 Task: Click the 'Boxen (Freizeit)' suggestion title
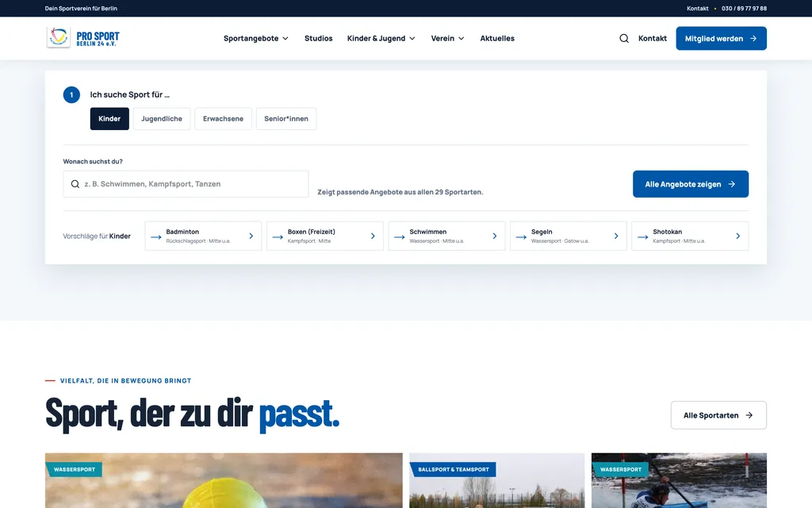tap(311, 232)
